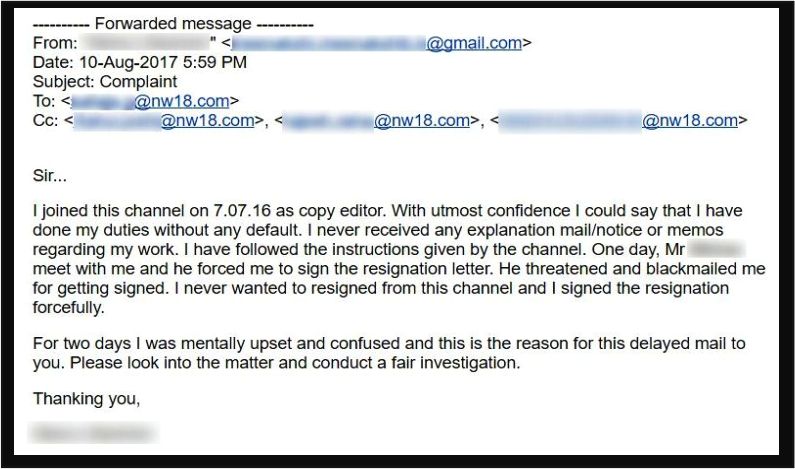Click the 'Thanking you,' closing line

(86, 399)
